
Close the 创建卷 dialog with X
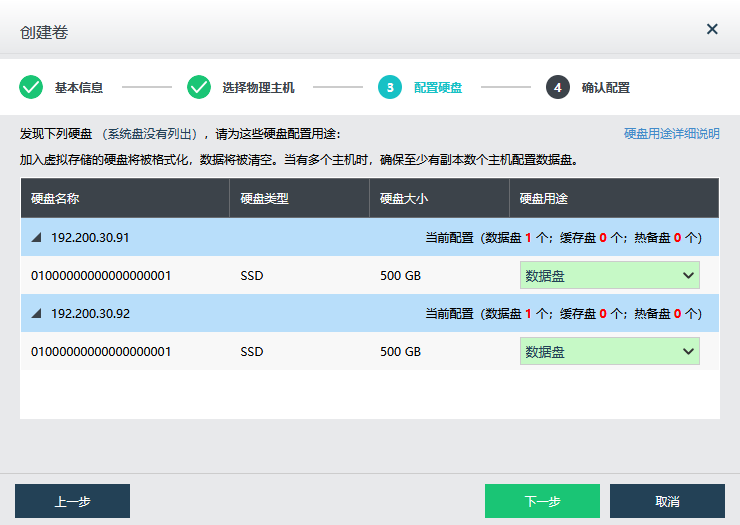pos(712,29)
